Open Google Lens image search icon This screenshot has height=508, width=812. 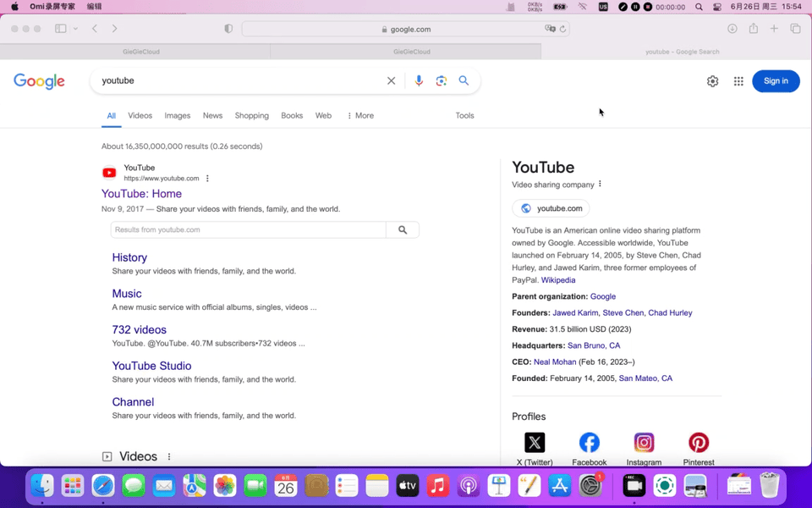click(442, 81)
